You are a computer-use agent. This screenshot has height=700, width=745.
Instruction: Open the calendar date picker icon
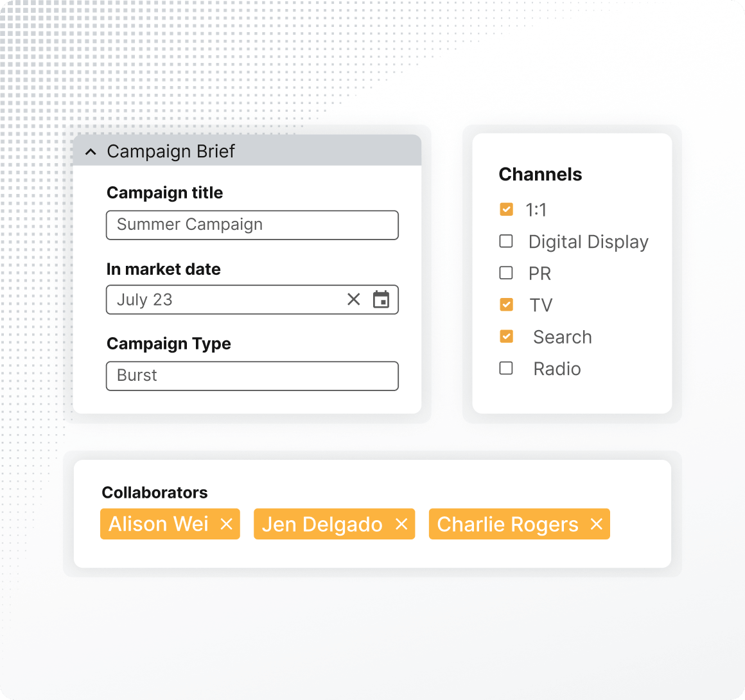coord(382,299)
